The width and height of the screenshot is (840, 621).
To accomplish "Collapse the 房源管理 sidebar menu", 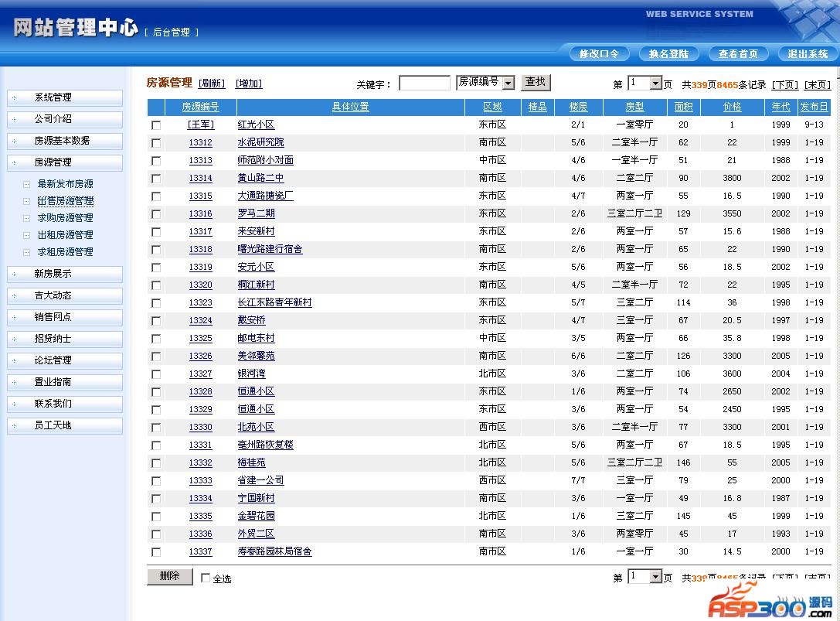I will pos(65,162).
